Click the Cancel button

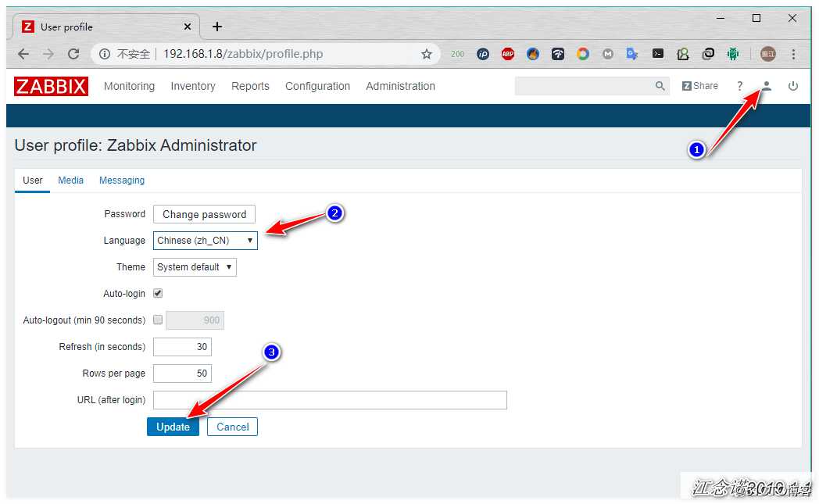[x=232, y=427]
